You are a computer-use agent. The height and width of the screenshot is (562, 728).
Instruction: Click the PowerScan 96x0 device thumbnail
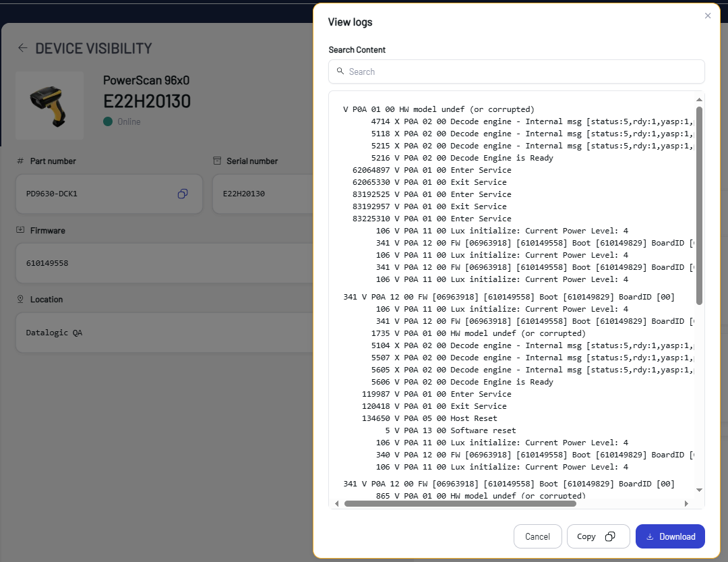click(49, 105)
